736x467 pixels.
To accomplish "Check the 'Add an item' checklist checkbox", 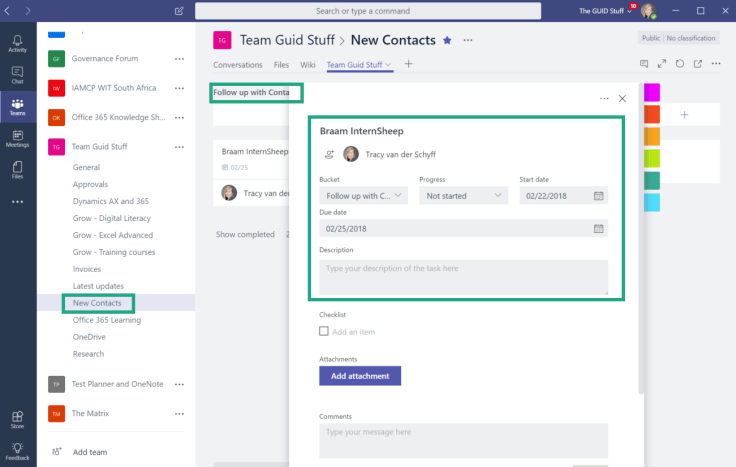I will pyautogui.click(x=324, y=331).
